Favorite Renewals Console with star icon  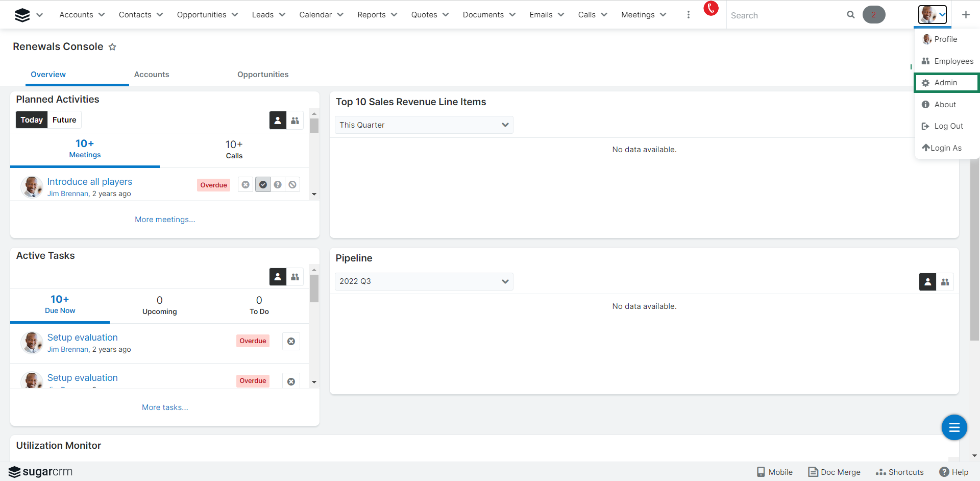[x=112, y=47]
